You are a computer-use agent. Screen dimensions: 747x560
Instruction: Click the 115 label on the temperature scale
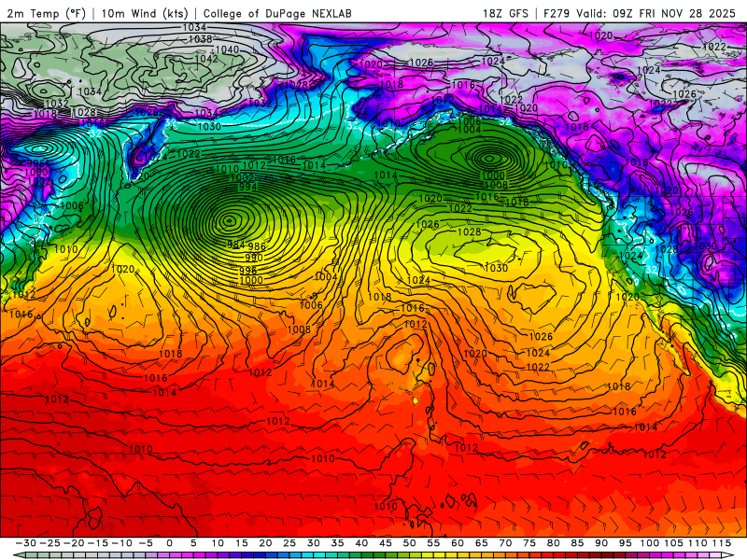point(722,543)
